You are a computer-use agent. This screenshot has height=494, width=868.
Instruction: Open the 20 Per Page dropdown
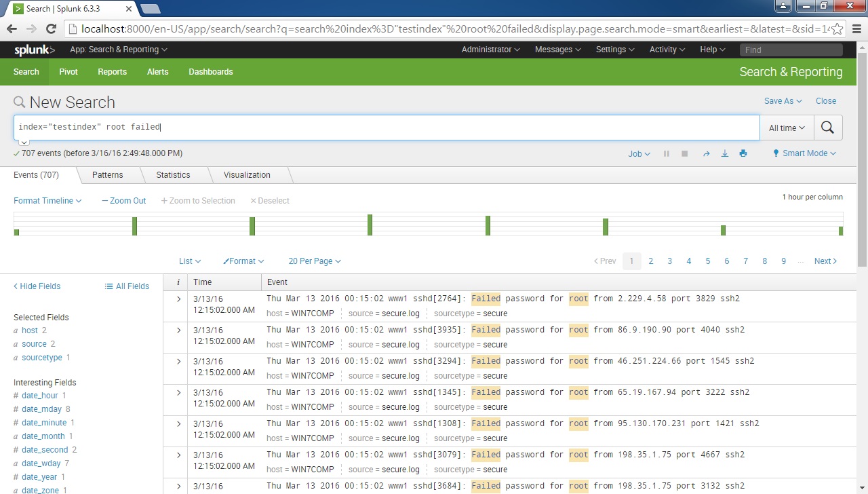[314, 261]
